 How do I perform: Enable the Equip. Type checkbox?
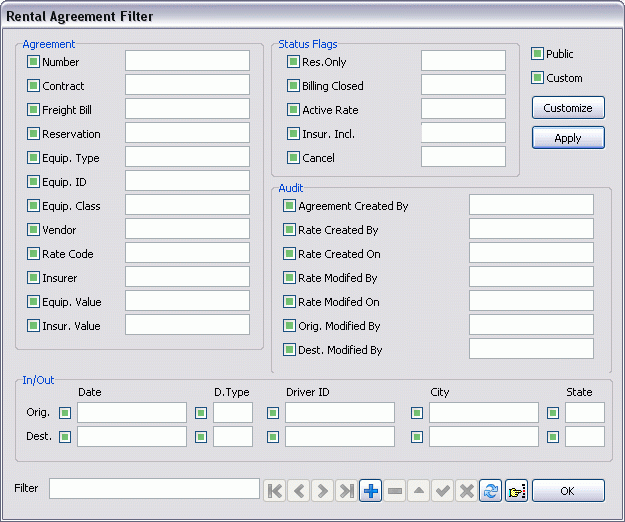pos(33,158)
